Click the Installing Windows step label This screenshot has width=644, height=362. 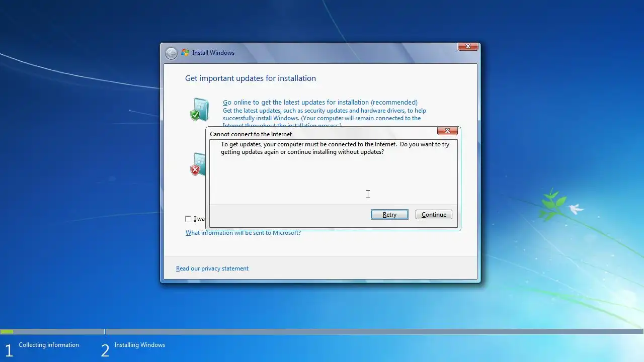(x=140, y=345)
